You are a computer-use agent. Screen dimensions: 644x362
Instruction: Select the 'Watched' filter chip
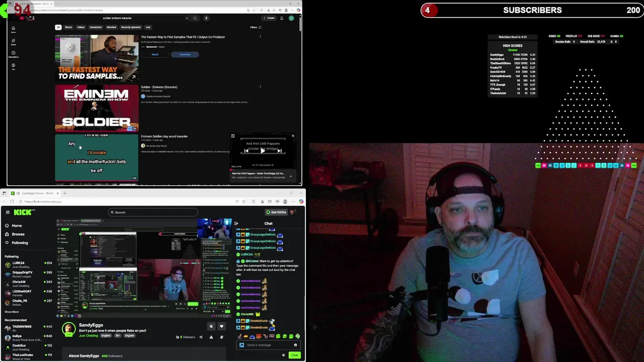(x=111, y=27)
